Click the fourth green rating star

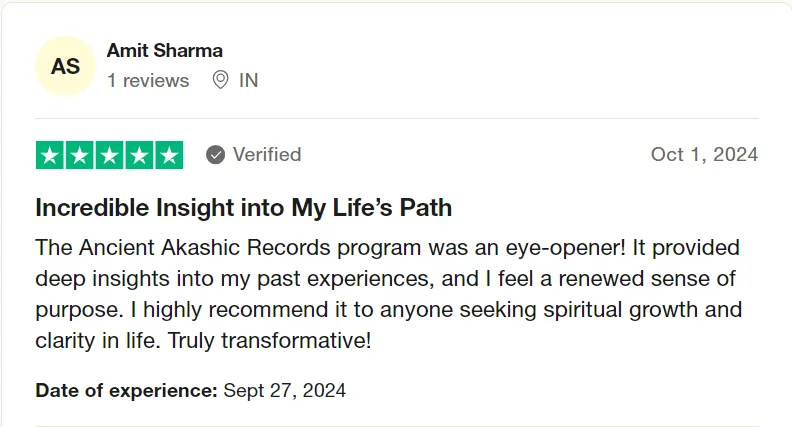click(x=139, y=155)
